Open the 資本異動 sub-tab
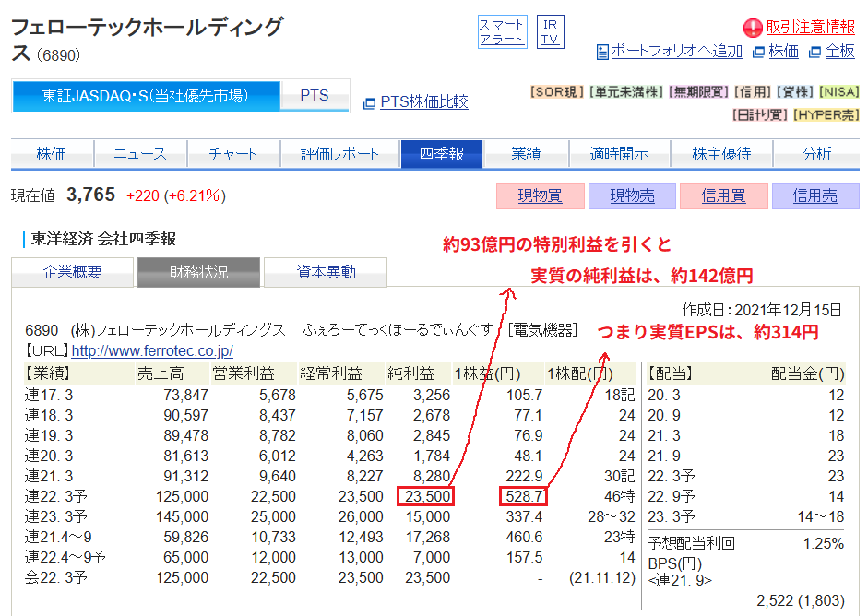The image size is (868, 616). pyautogui.click(x=326, y=272)
